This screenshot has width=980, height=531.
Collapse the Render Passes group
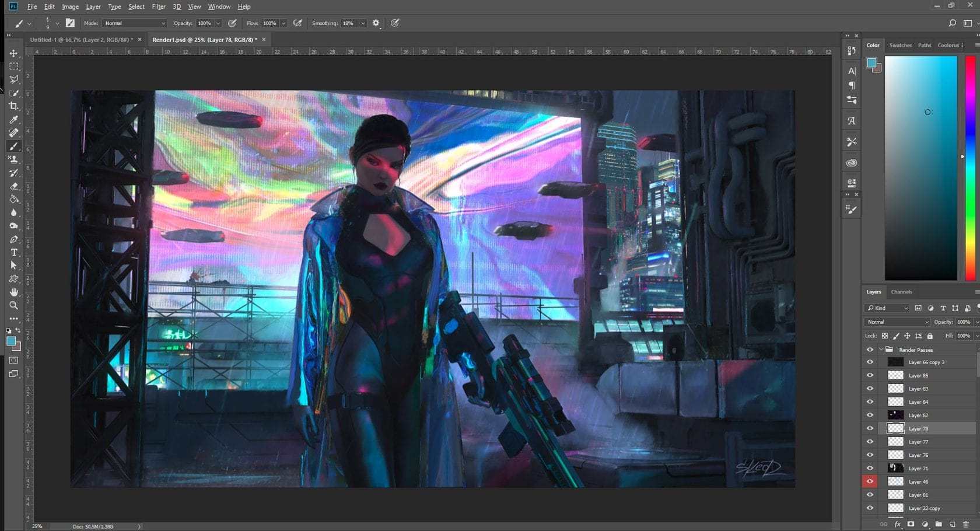881,350
